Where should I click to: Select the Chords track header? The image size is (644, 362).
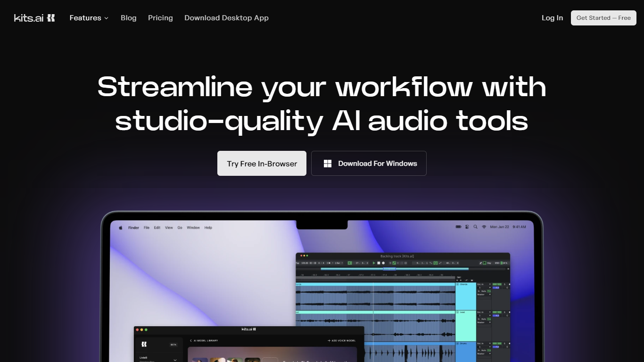[x=466, y=296]
